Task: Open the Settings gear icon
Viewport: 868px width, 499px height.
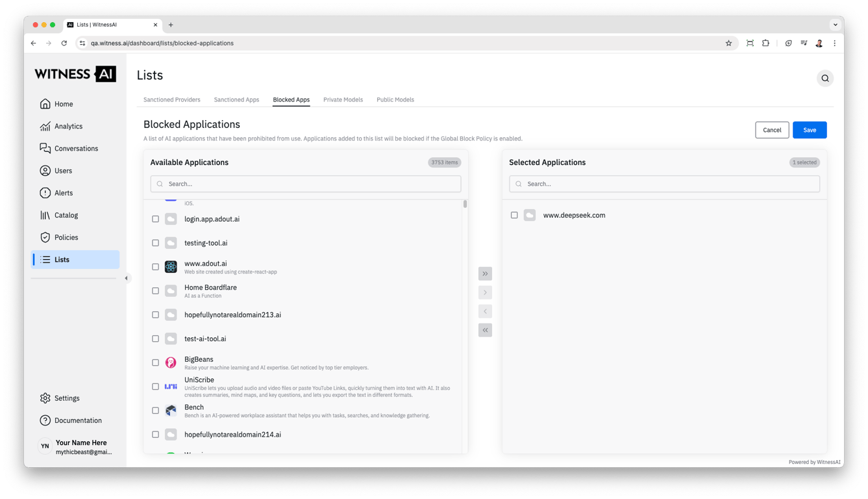Action: pyautogui.click(x=45, y=398)
